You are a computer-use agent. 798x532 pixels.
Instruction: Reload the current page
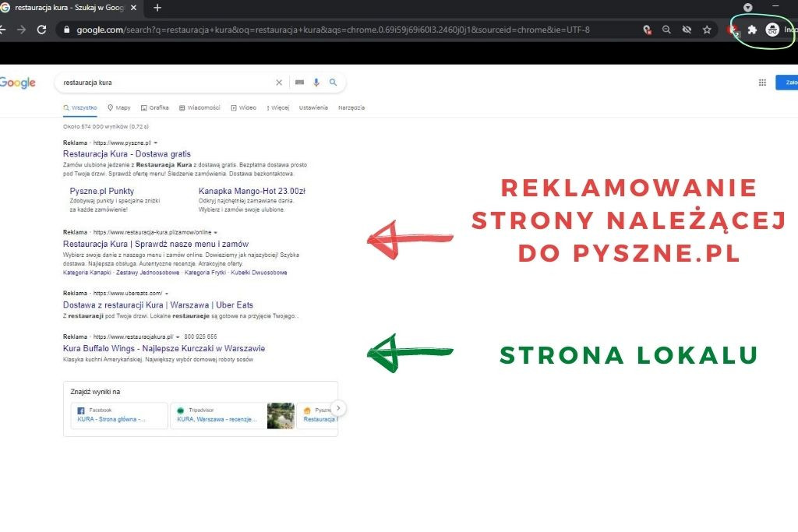point(41,30)
